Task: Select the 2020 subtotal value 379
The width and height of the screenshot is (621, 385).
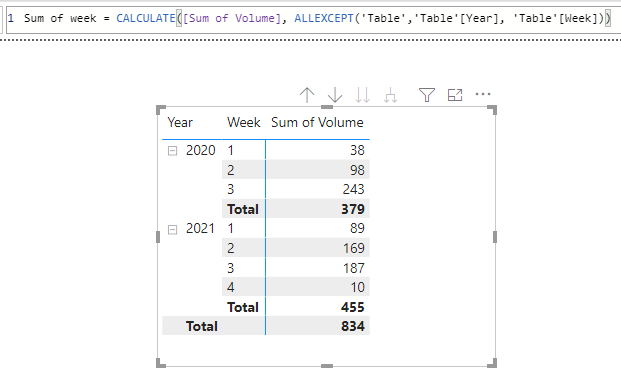Action: 353,209
